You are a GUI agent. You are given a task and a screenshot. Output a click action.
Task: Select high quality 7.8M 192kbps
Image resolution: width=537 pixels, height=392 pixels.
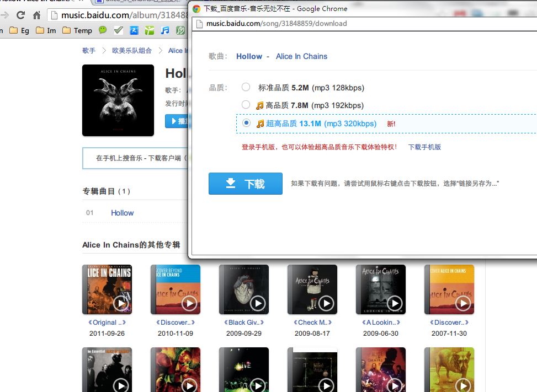(x=246, y=105)
